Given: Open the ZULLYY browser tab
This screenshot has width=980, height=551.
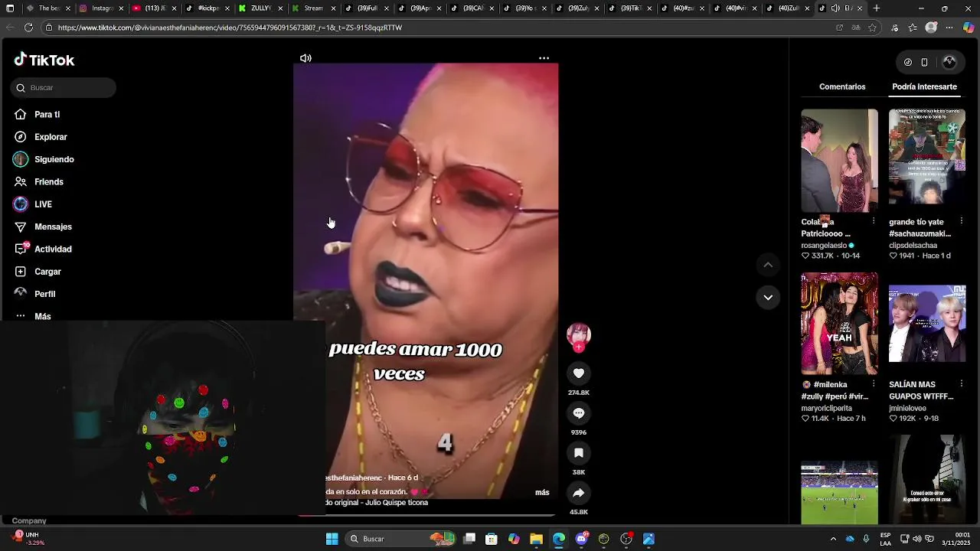Looking at the screenshot, I should 260,8.
